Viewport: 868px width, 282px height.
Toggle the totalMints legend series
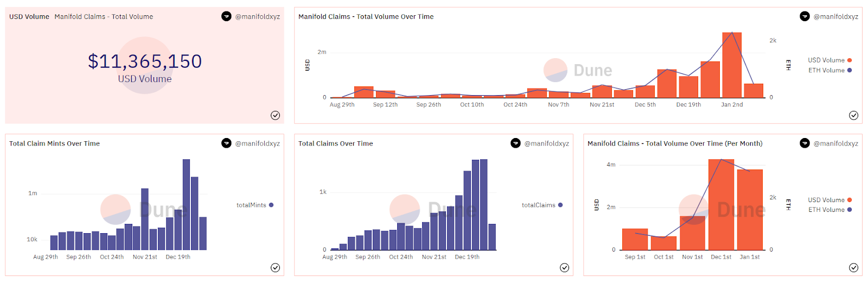point(252,205)
